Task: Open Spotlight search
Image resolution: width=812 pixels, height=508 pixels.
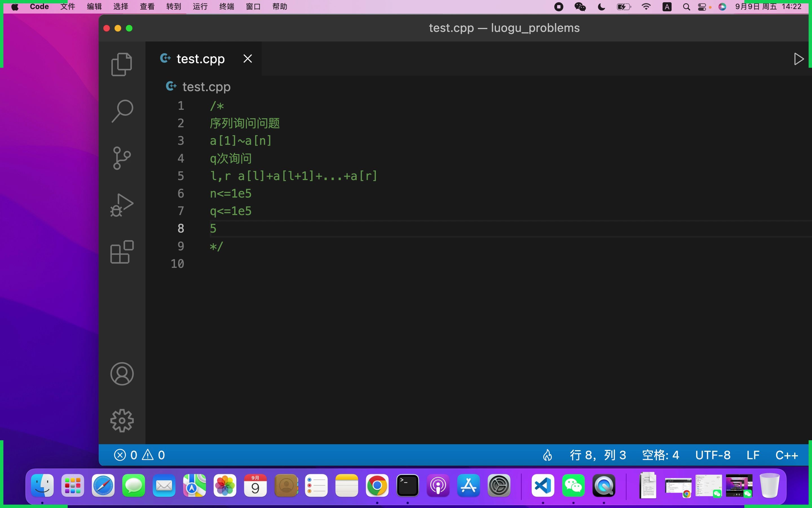Action: [686, 7]
